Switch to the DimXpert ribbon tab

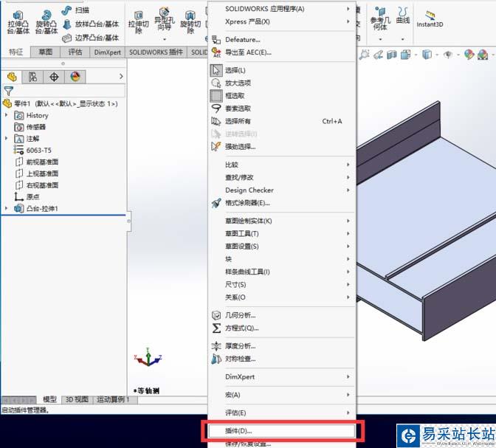pos(108,52)
